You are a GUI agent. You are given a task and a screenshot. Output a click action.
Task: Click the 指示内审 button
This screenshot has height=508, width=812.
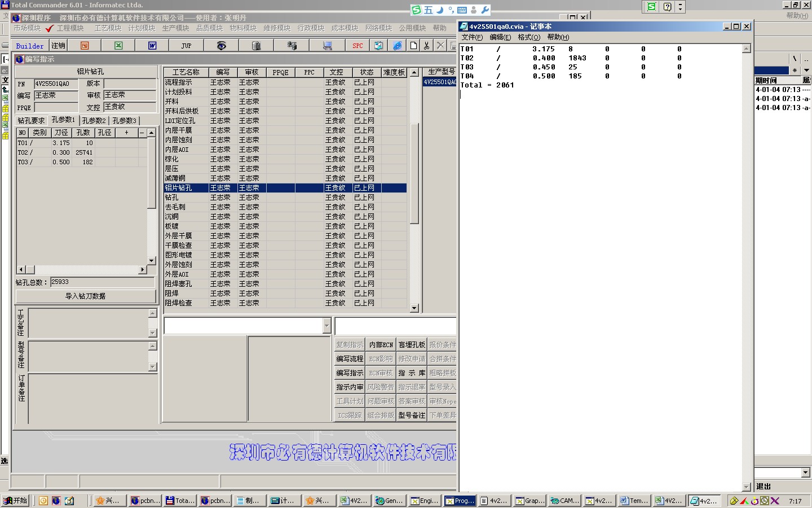pos(350,387)
